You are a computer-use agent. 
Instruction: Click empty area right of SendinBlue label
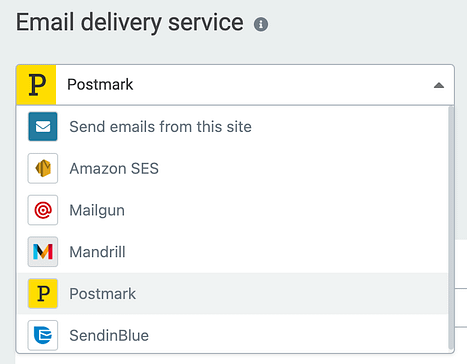point(297,335)
